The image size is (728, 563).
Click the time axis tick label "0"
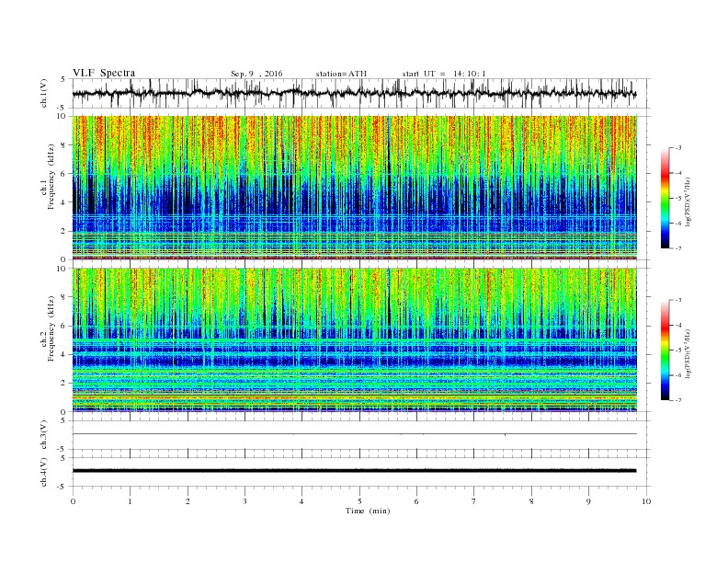(x=73, y=501)
